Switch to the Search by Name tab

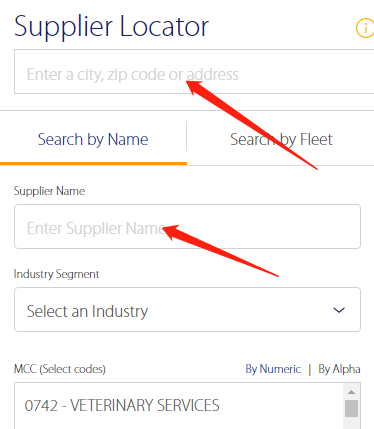[x=93, y=139]
